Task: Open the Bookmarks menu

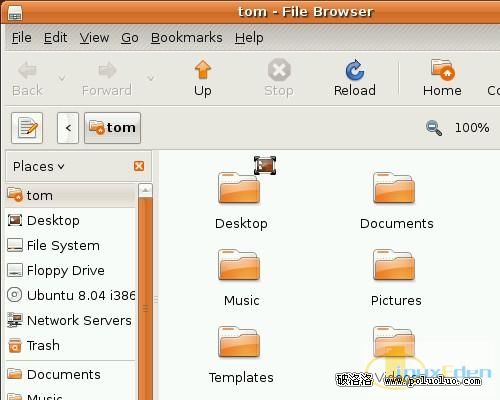Action: point(187,38)
